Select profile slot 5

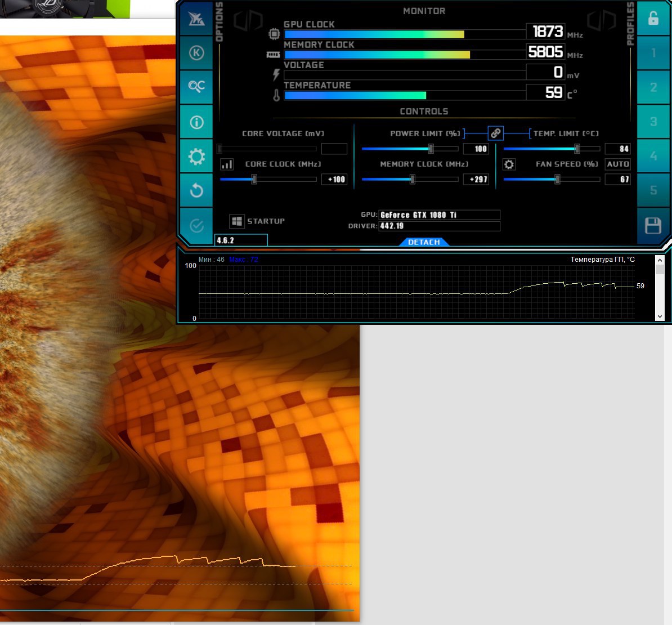(x=653, y=190)
